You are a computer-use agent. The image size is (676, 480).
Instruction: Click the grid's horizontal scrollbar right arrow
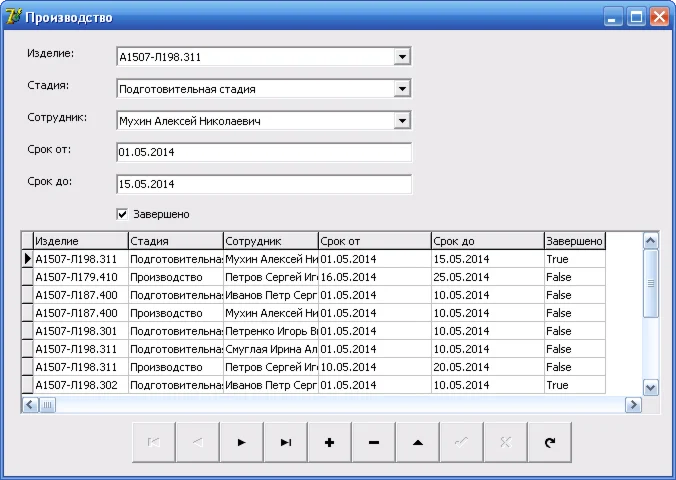(x=632, y=405)
